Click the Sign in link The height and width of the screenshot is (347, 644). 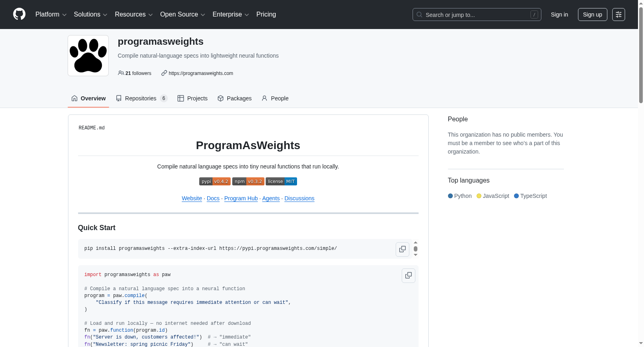coord(559,15)
